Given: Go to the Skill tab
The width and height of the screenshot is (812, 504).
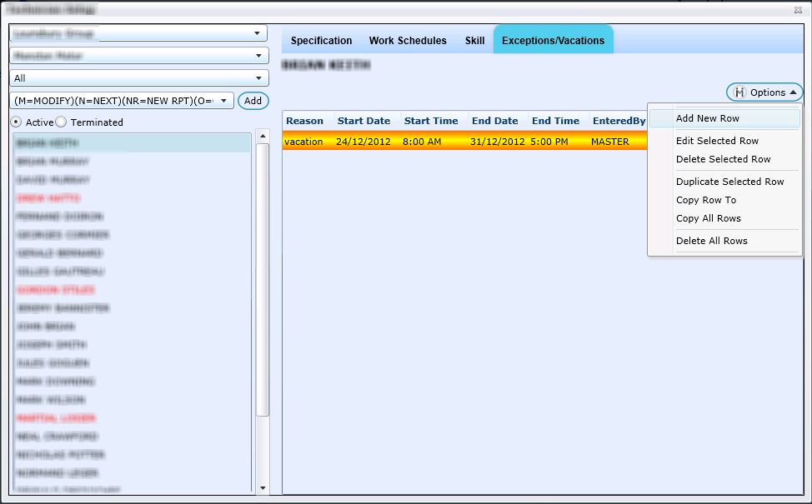Looking at the screenshot, I should tap(474, 41).
